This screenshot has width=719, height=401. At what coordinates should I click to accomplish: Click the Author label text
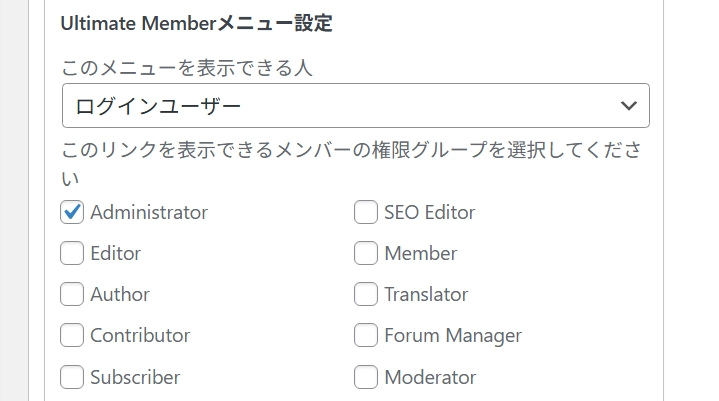click(120, 294)
